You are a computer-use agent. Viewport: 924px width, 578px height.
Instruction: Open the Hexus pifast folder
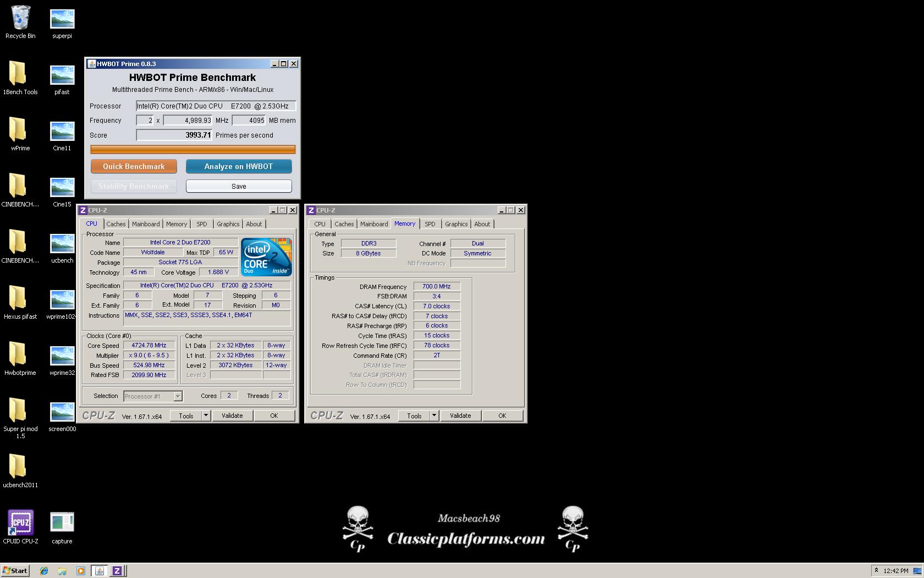(x=20, y=303)
